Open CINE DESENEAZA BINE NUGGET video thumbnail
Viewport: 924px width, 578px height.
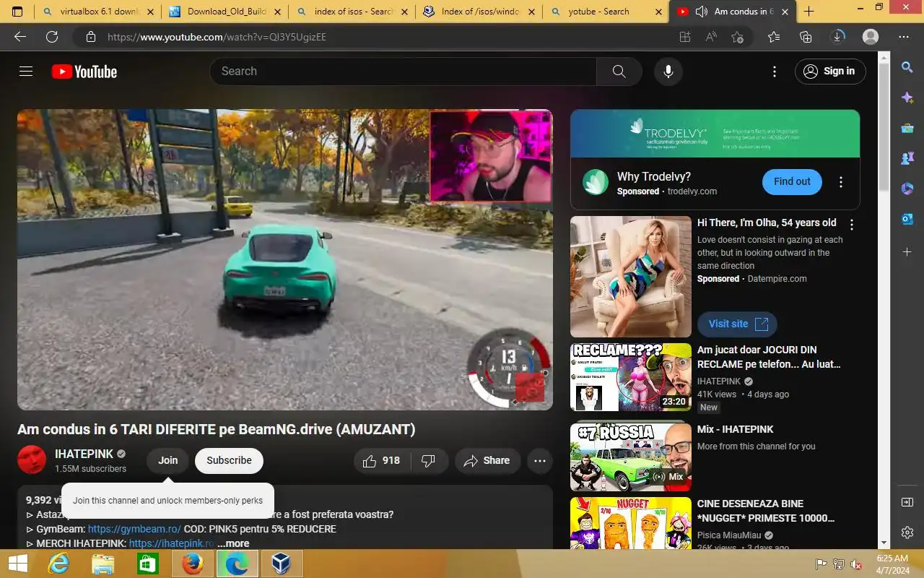click(x=631, y=524)
